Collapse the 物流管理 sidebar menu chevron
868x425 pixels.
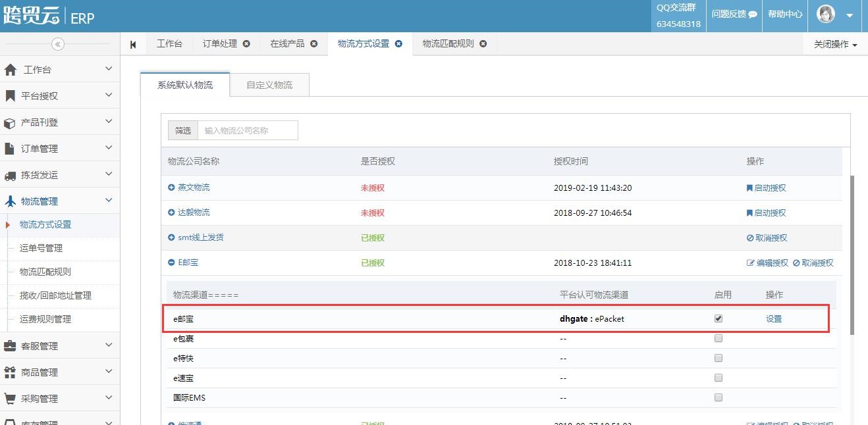[x=109, y=200]
